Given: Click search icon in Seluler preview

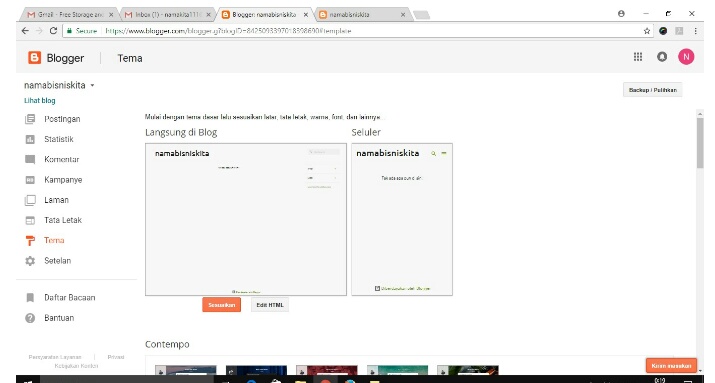Looking at the screenshot, I should click(x=433, y=154).
